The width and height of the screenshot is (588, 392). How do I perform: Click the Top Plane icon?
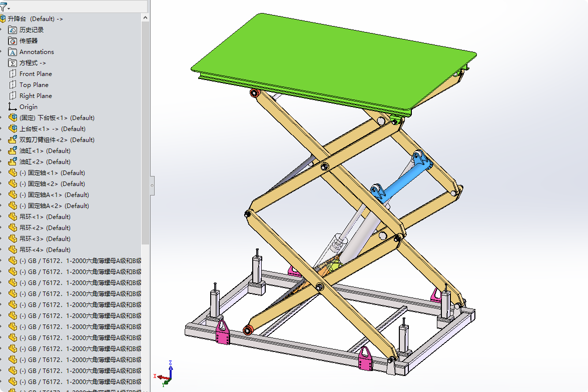[x=13, y=84]
